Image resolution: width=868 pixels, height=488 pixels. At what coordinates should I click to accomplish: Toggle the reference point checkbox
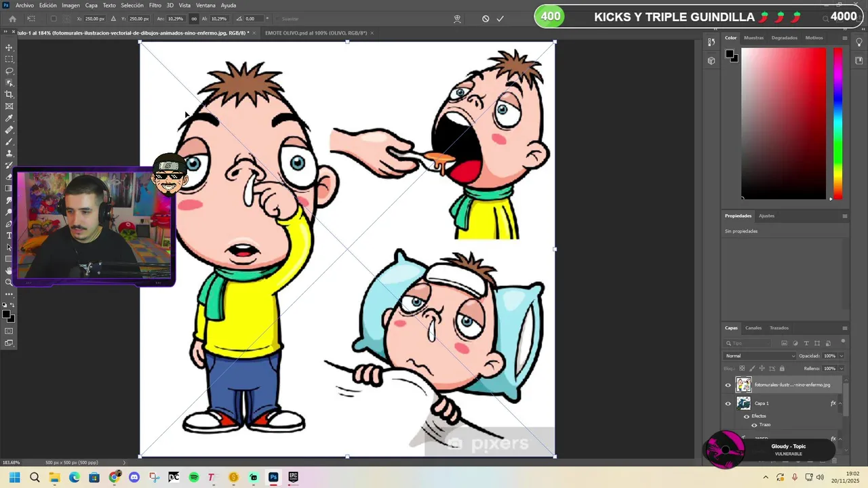[54, 19]
